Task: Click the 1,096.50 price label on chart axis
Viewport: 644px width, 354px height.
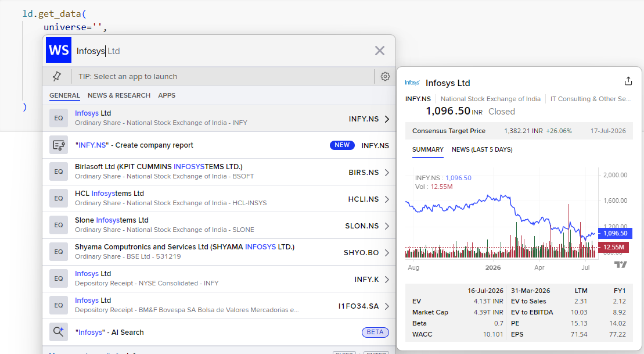Action: [x=615, y=233]
